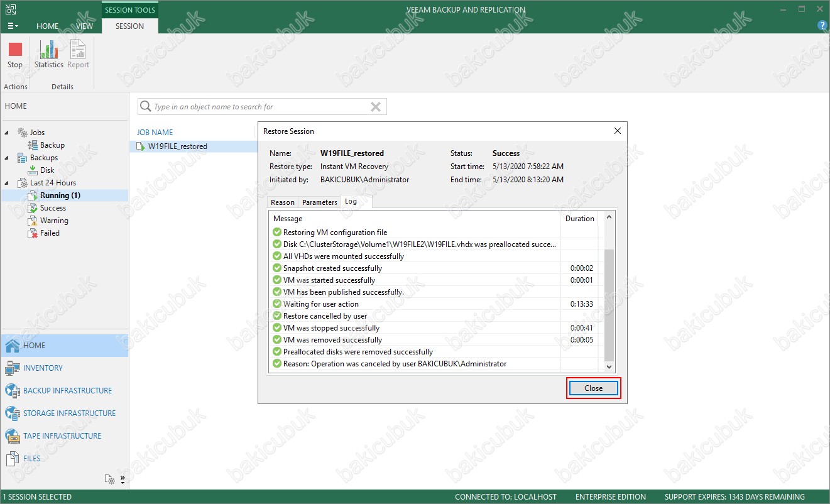Click the Close button in Restore Session
Viewport: 830px width, 504px height.
594,388
